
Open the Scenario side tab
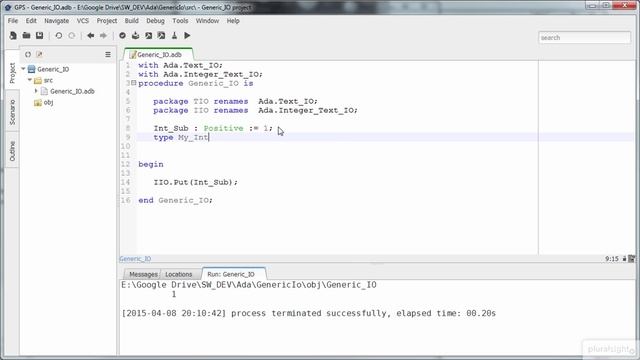(12, 112)
